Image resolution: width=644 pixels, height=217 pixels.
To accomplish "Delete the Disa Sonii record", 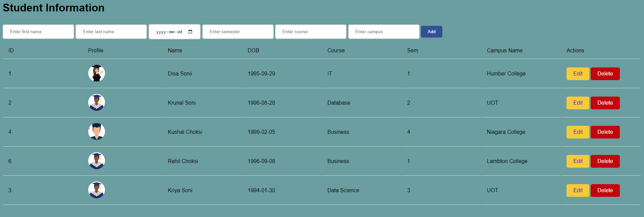I will click(605, 74).
